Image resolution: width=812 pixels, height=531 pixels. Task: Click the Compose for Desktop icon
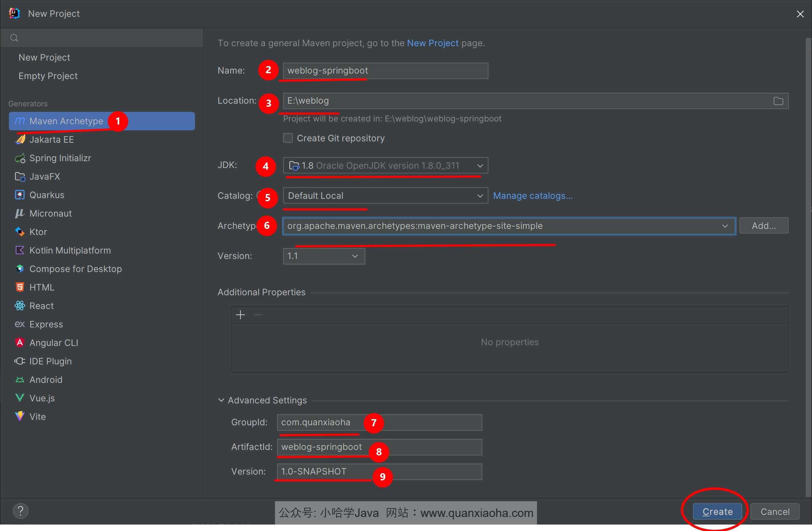coord(20,269)
